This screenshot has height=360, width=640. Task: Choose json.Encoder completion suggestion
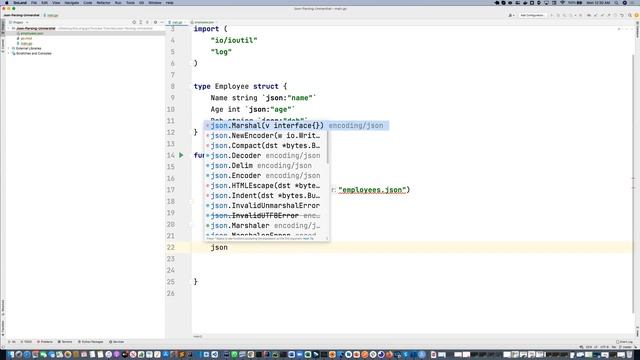click(266, 176)
